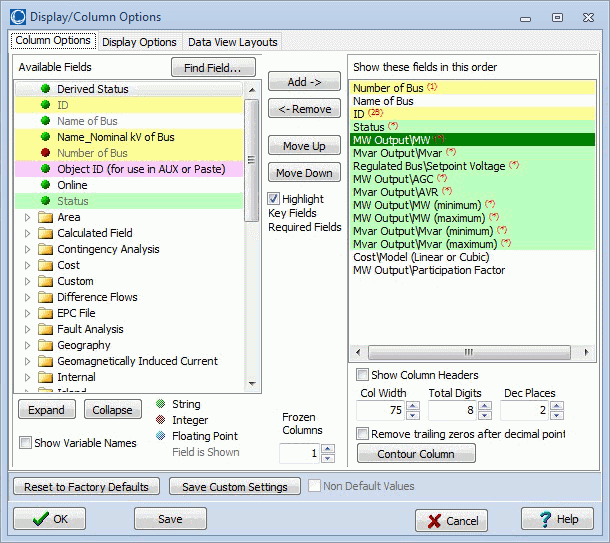The height and width of the screenshot is (543, 610).
Task: Click the green dot icon beside Derived Status
Action: tap(45, 89)
